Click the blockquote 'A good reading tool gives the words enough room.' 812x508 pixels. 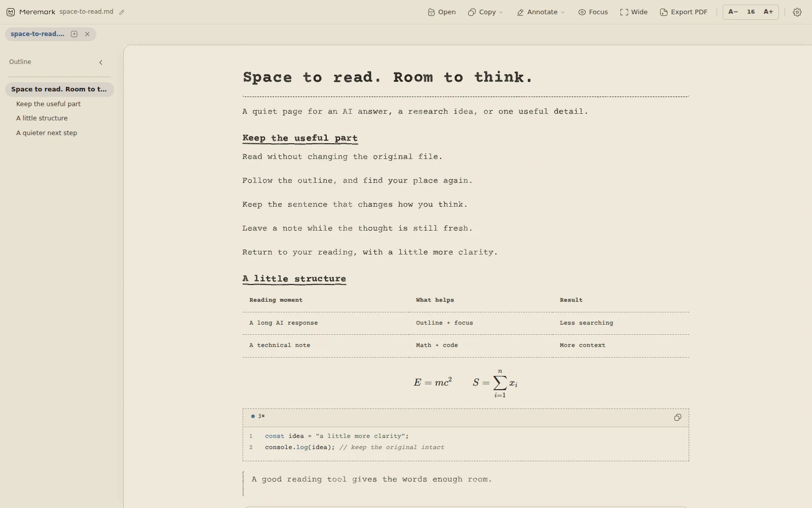pos(371,480)
